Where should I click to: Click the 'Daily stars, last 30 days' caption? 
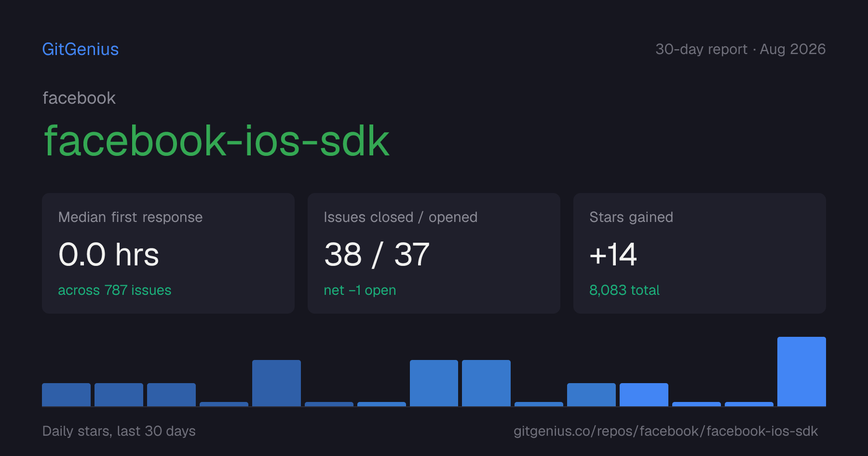(119, 431)
